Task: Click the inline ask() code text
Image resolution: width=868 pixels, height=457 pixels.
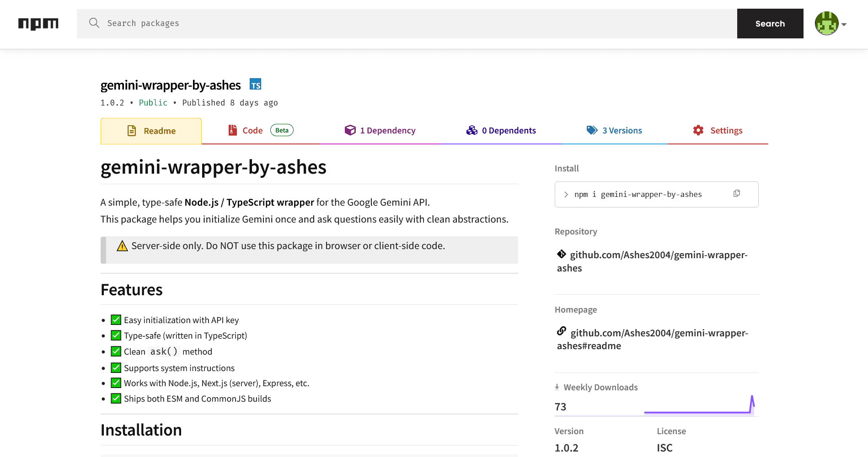Action: [x=164, y=351]
